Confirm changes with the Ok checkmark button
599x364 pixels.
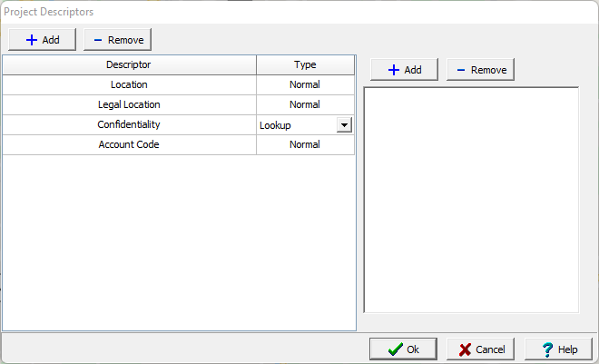point(403,349)
